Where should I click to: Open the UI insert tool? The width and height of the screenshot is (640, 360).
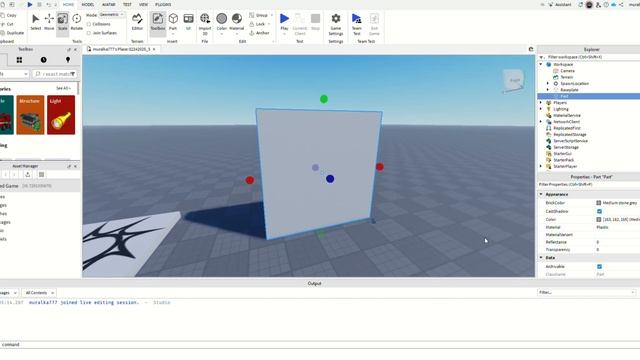[x=188, y=22]
